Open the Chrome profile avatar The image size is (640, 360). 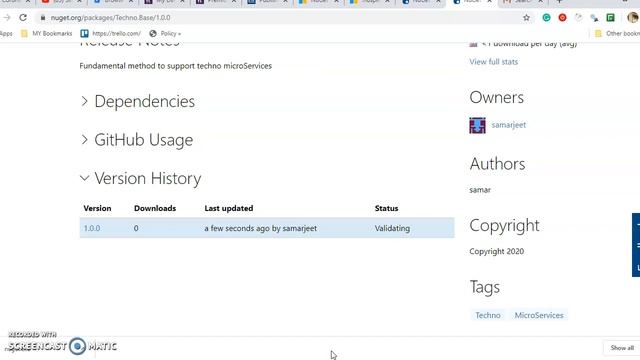pyautogui.click(x=633, y=17)
